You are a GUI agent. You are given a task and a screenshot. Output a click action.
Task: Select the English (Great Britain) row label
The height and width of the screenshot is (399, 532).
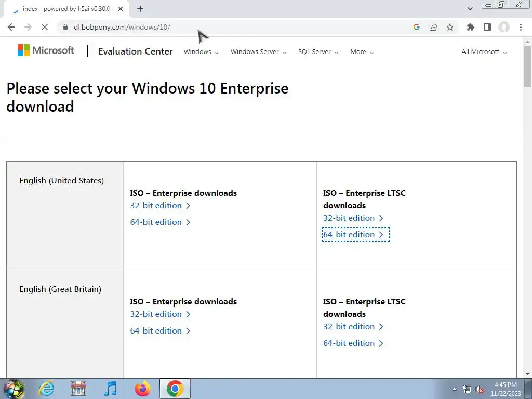tap(60, 289)
